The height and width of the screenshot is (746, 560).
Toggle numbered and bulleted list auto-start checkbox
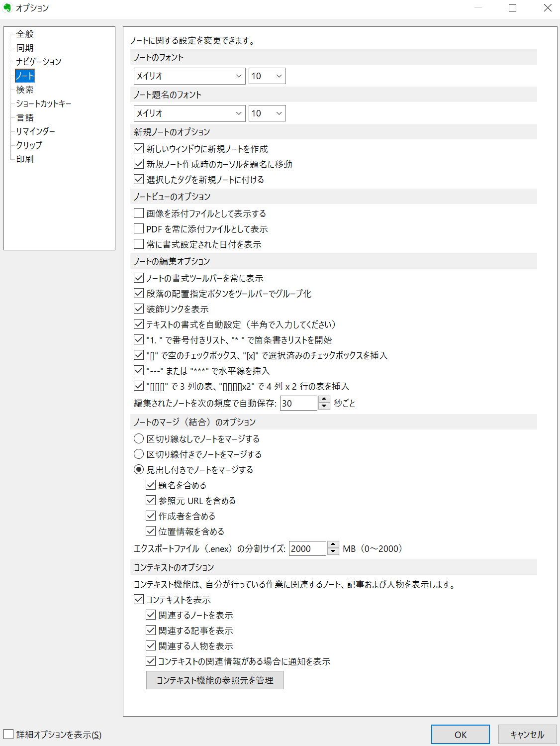point(139,339)
